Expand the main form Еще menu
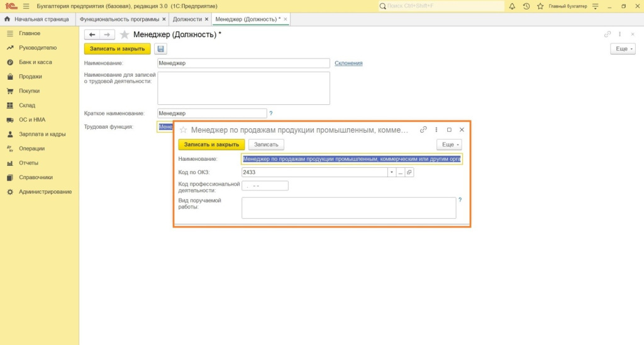Image resolution: width=644 pixels, height=345 pixels. coord(623,49)
